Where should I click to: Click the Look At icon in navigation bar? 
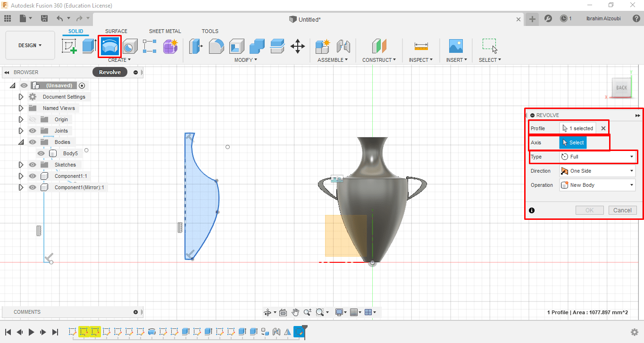[x=283, y=312]
